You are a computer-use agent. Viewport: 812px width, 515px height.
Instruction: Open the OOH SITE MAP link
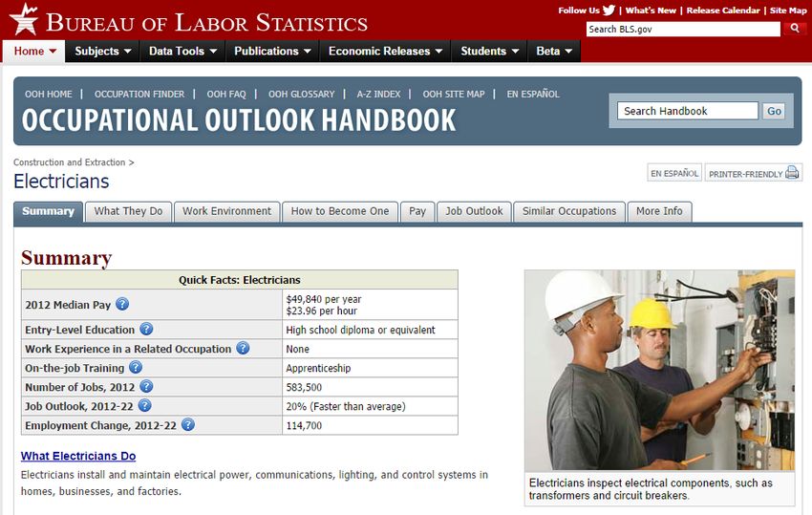tap(454, 95)
